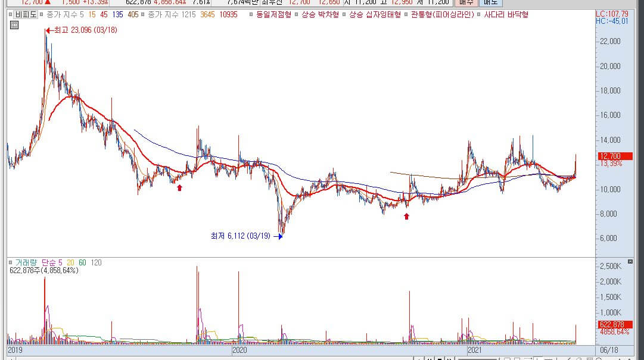Click the 15 moving average period
Viewport: 644px width, 360px height.
click(92, 15)
